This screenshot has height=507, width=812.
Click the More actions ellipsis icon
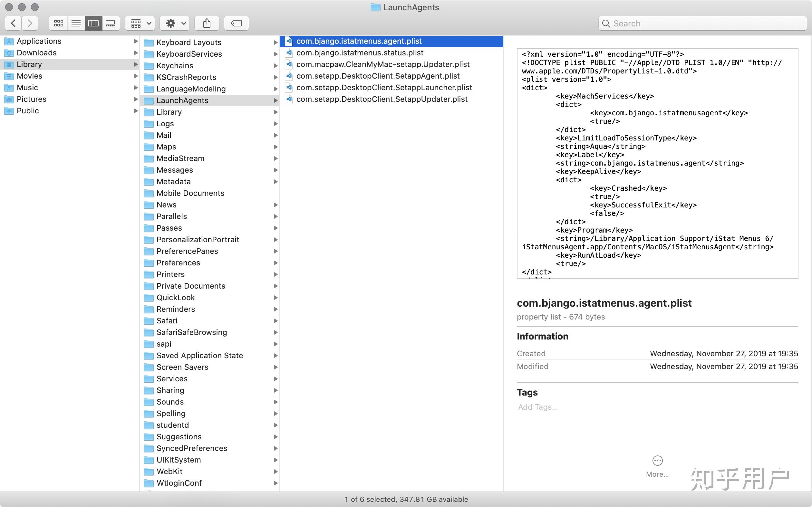pos(657,461)
